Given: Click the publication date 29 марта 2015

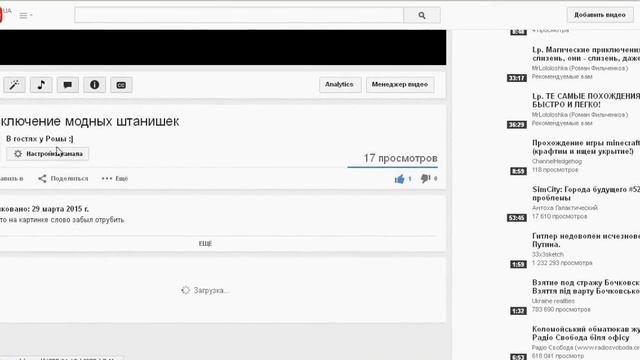Looking at the screenshot, I should 60,209.
